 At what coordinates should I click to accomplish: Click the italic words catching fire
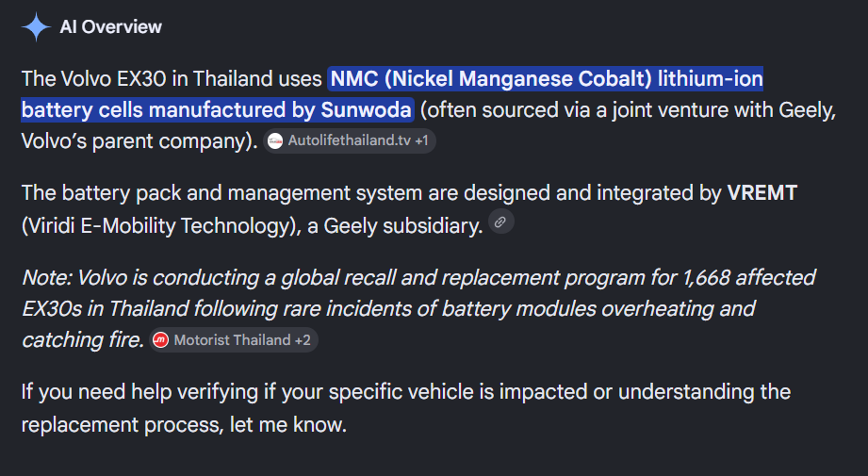(x=83, y=340)
